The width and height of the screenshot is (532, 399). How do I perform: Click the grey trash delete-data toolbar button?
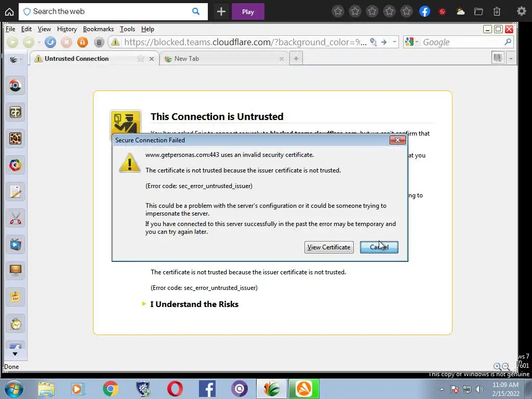coord(99,42)
